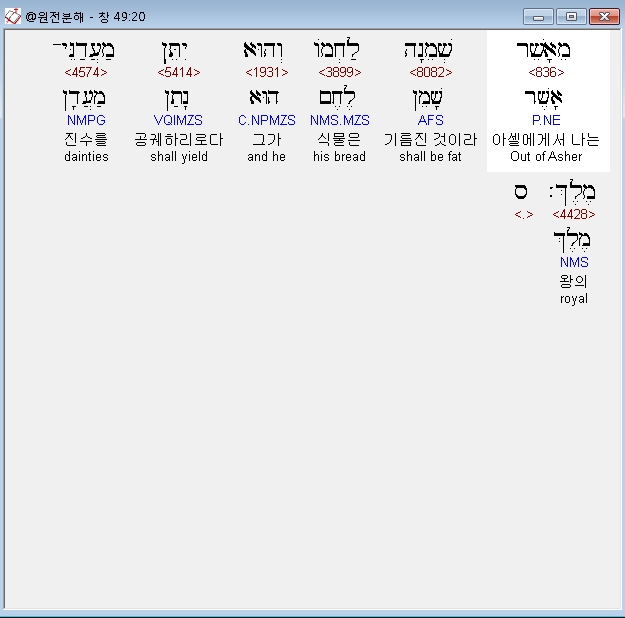
Task: Close the 원전분해 window
Action: (x=604, y=17)
